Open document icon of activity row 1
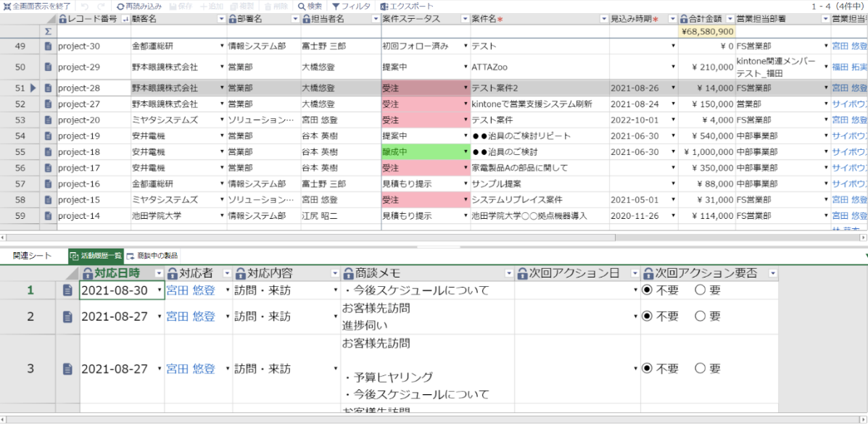The image size is (868, 426). (x=67, y=290)
